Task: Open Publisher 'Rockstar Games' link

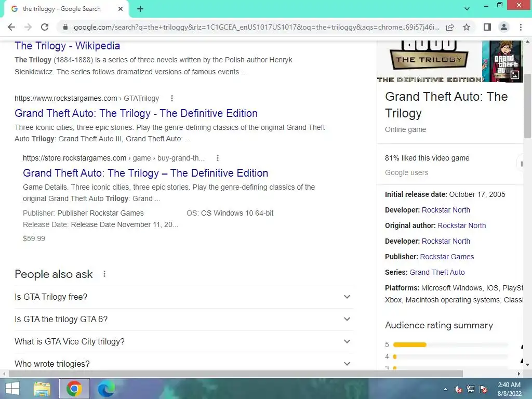Action: tap(447, 257)
